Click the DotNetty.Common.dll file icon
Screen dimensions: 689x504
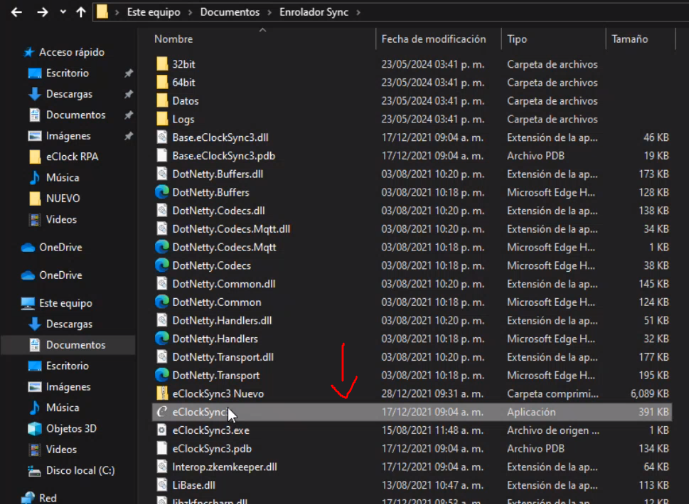[162, 284]
